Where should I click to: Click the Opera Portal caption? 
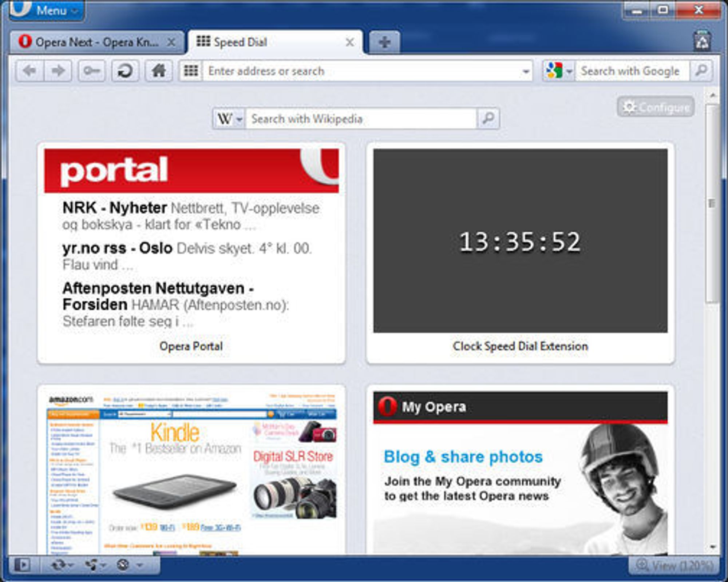pos(191,346)
